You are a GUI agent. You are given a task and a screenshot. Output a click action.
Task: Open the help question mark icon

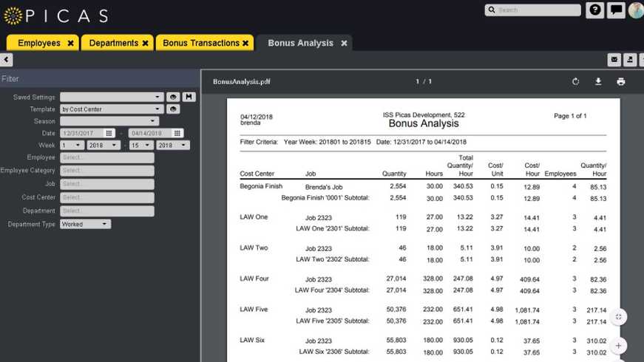(594, 10)
